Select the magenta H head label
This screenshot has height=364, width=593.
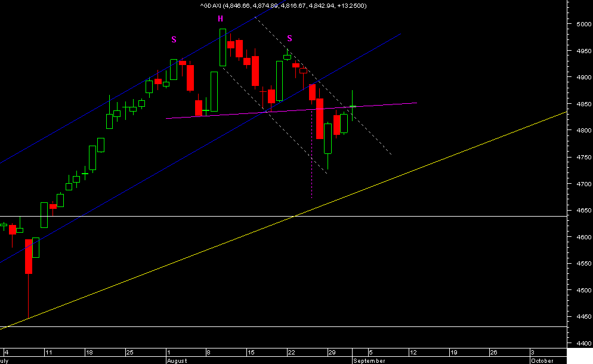tap(221, 18)
